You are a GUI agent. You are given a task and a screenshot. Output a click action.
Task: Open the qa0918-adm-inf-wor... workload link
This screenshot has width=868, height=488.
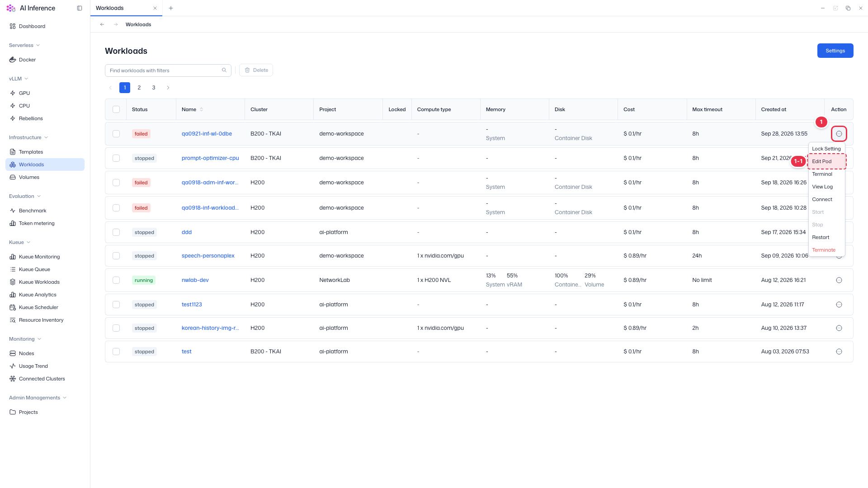click(x=210, y=183)
